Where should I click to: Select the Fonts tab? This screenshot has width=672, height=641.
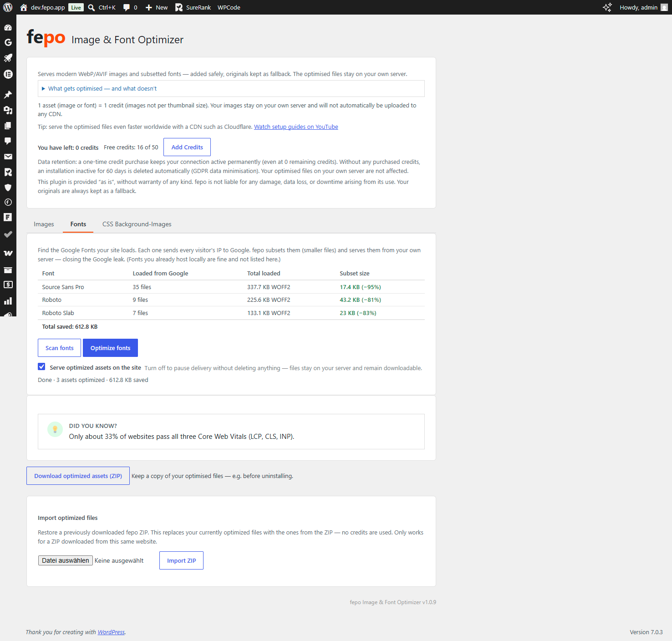pos(78,224)
